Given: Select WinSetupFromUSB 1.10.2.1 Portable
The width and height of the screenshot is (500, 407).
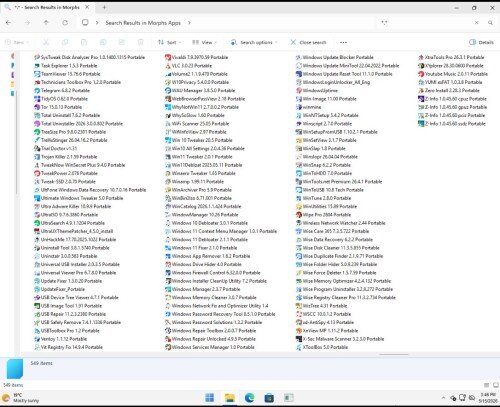Looking at the screenshot, I should (337, 132).
